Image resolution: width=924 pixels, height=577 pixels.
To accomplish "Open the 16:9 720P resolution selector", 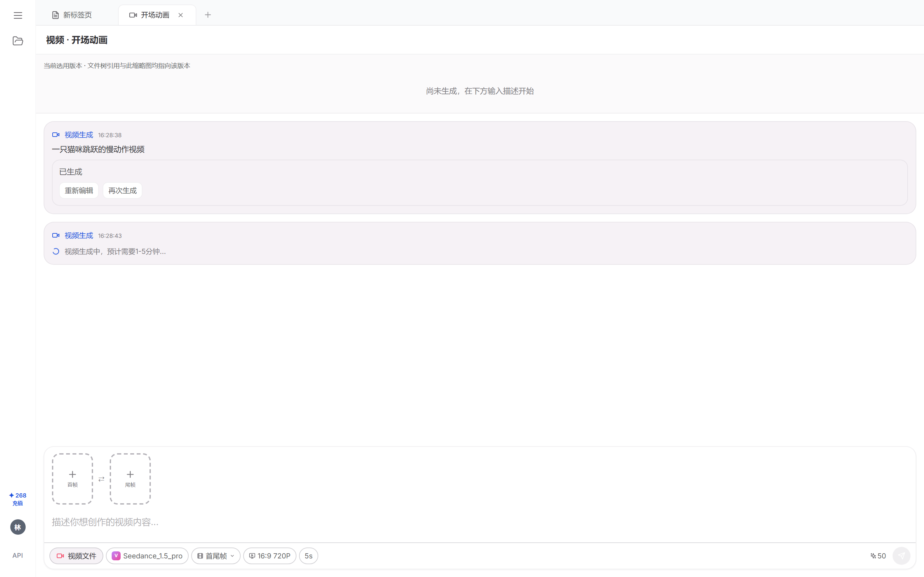I will coord(269,556).
